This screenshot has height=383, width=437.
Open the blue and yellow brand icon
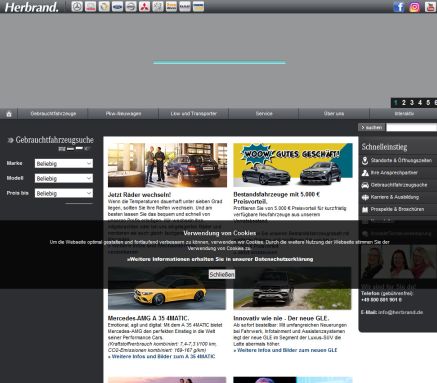point(198,6)
